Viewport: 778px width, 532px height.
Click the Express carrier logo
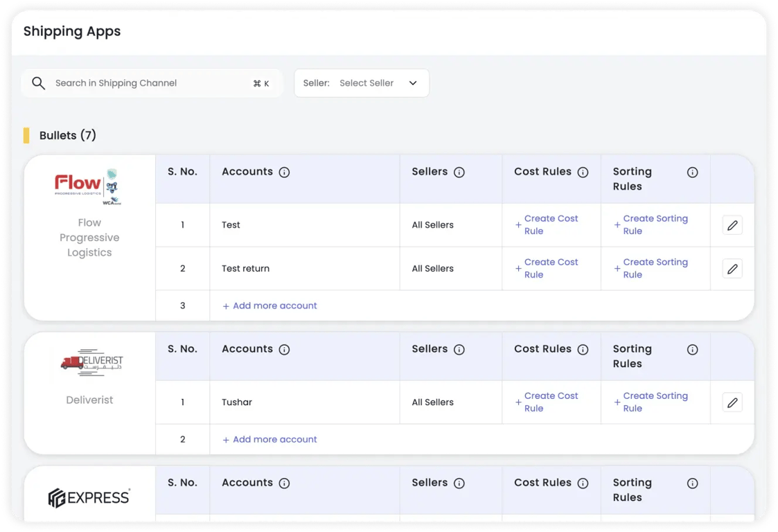point(89,497)
